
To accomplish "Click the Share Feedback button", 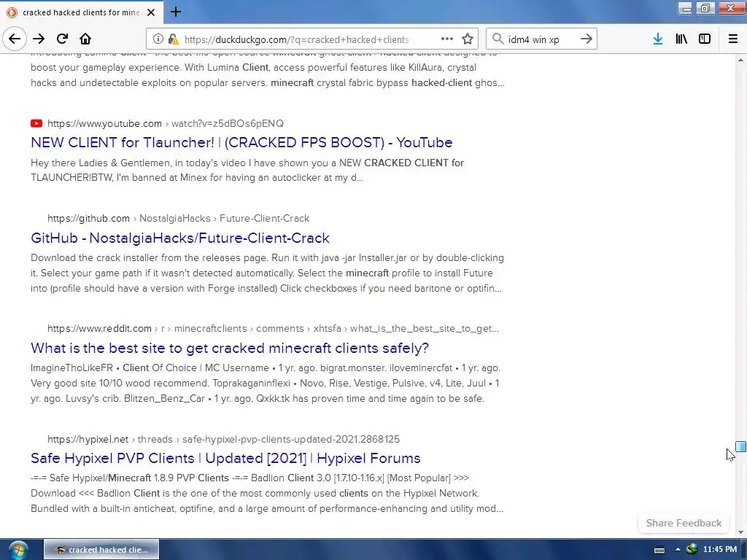I will coord(684,523).
